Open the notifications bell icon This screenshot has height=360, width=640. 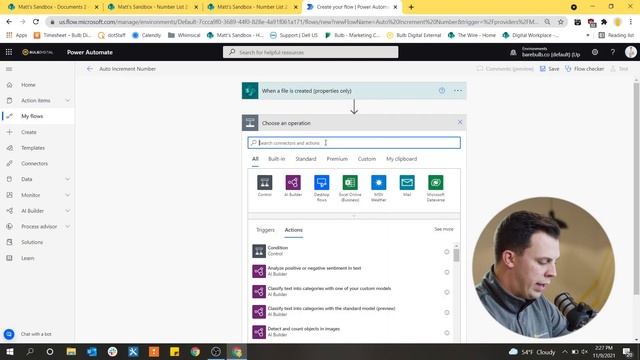[x=513, y=52]
